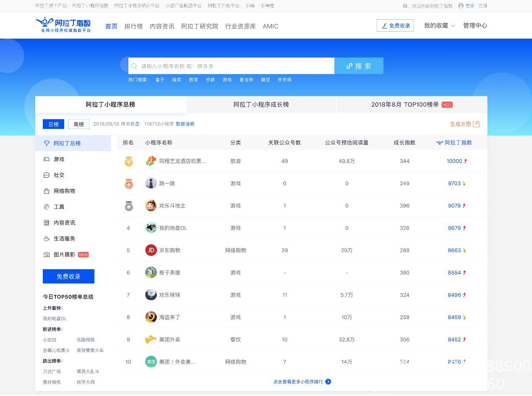Viewport: 532px width, 396px height.
Task: Switch to the 周榜 weekly ranking
Action: pos(78,124)
